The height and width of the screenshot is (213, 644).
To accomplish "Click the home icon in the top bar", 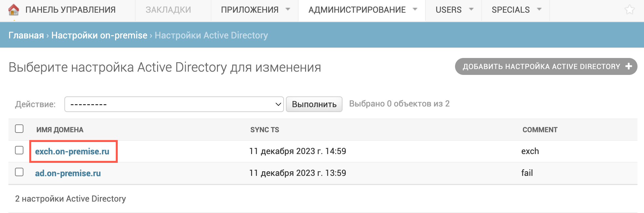I will coord(14,10).
